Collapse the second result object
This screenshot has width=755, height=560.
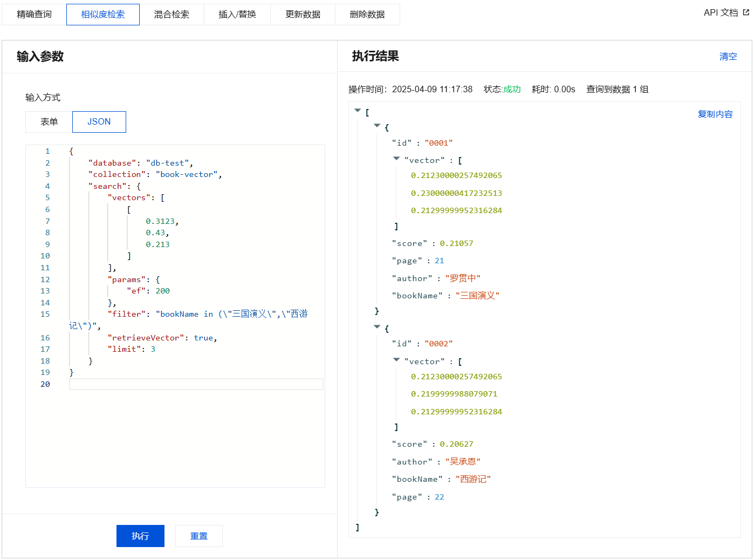377,327
